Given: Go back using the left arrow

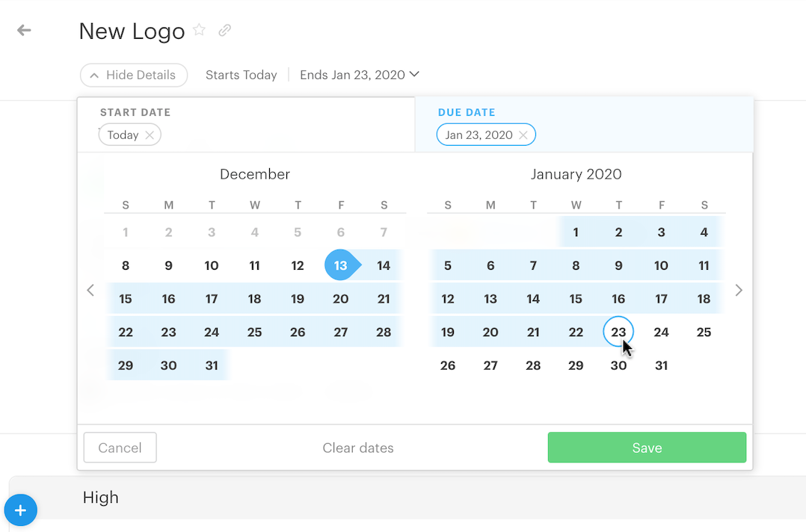Looking at the screenshot, I should tap(24, 31).
